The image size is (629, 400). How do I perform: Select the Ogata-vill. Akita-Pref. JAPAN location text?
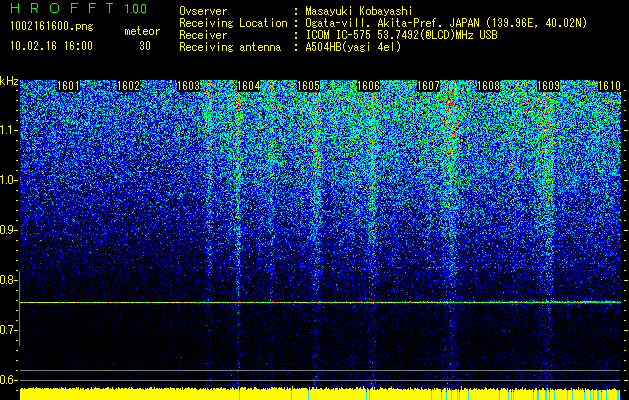(446, 23)
